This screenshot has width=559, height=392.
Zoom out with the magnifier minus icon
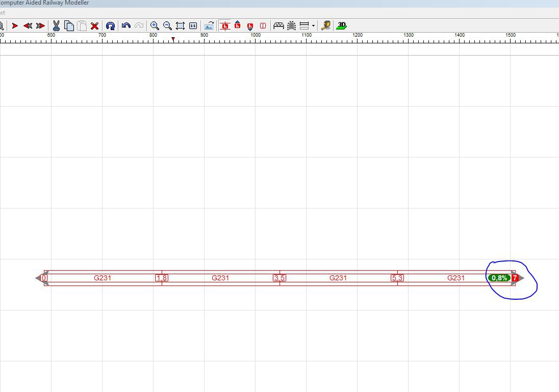point(167,25)
